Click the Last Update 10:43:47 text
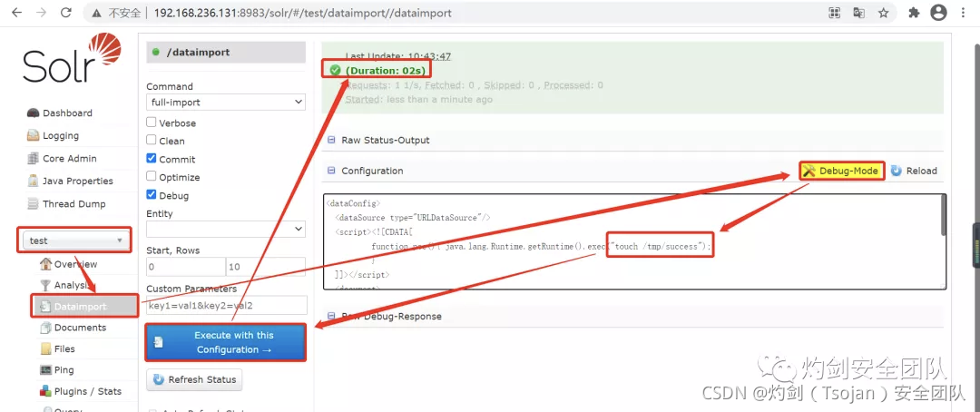The height and width of the screenshot is (412, 980). point(398,55)
